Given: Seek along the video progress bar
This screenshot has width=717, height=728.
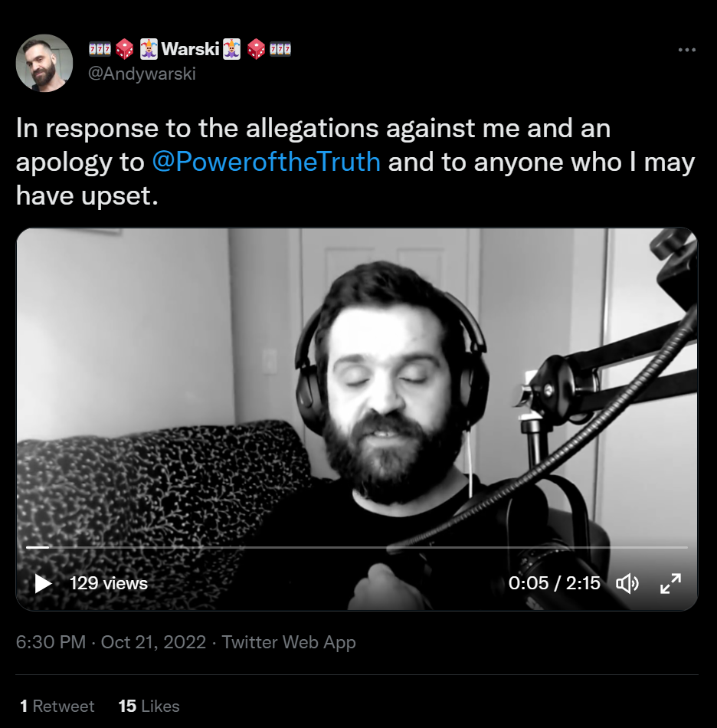Looking at the screenshot, I should 356,547.
